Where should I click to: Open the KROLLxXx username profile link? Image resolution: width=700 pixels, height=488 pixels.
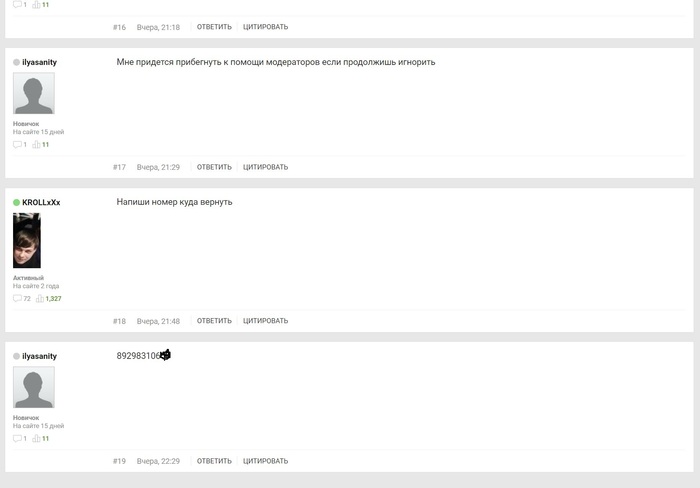(x=41, y=202)
